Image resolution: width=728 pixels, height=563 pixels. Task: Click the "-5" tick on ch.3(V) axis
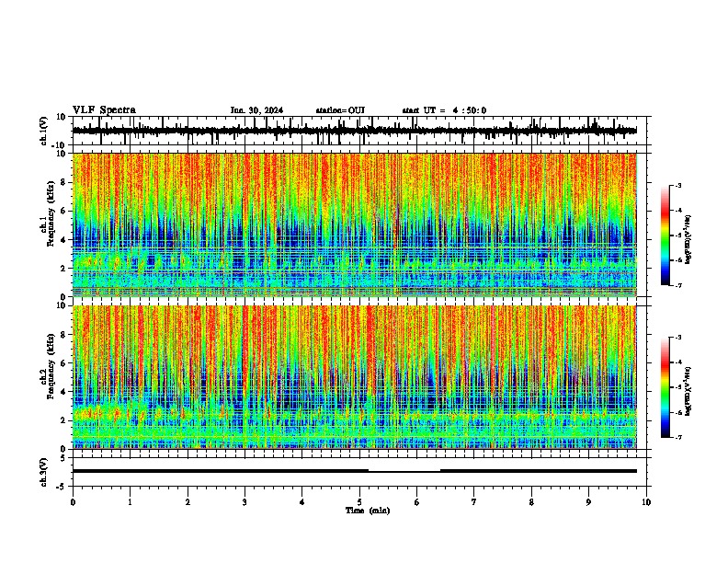pyautogui.click(x=62, y=487)
